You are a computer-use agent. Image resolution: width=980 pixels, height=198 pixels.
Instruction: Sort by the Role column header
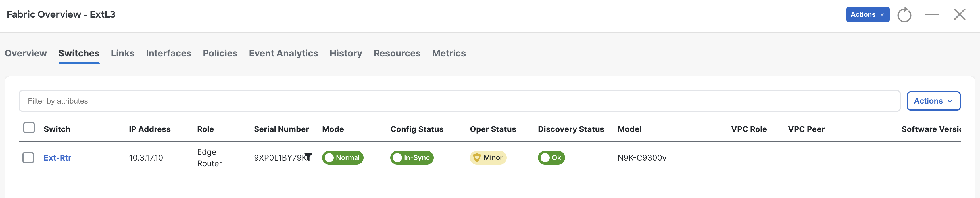point(205,129)
